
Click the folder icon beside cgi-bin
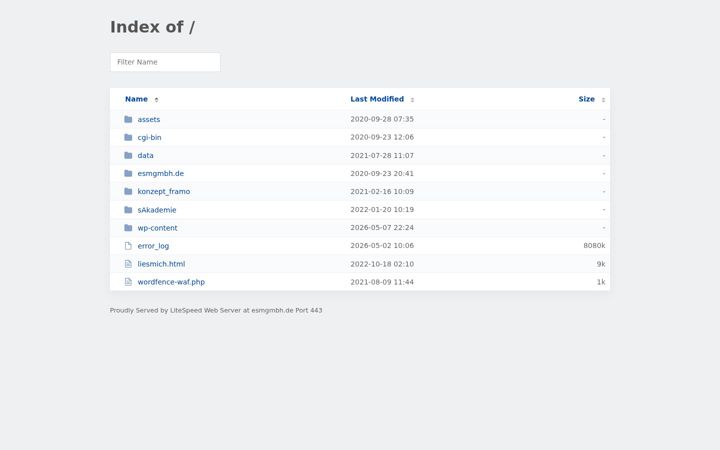pyautogui.click(x=128, y=137)
